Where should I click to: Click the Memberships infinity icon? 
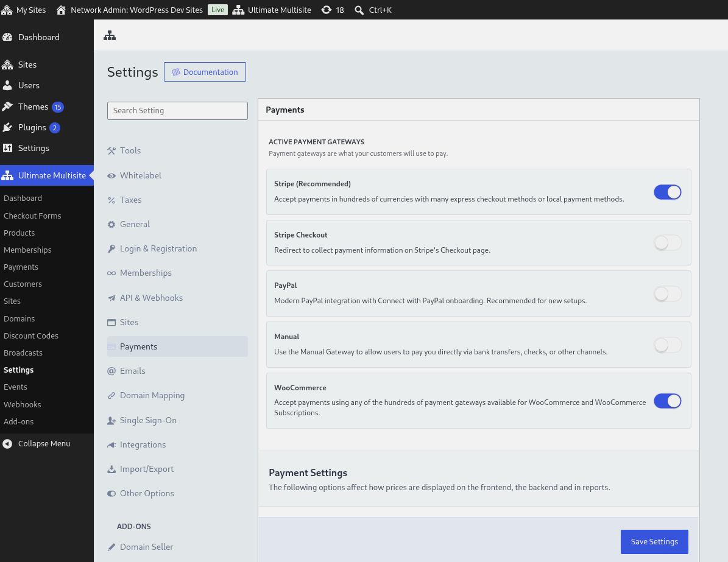(x=111, y=273)
